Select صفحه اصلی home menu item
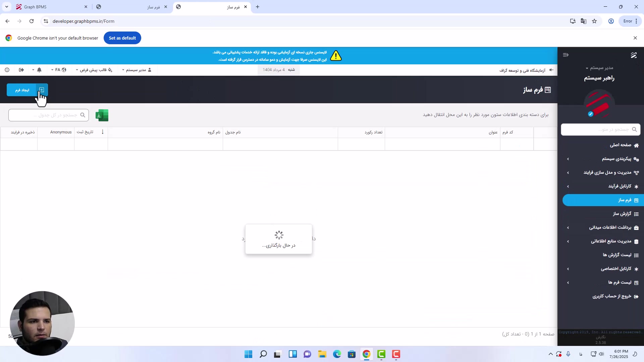644x362 pixels. (x=621, y=145)
